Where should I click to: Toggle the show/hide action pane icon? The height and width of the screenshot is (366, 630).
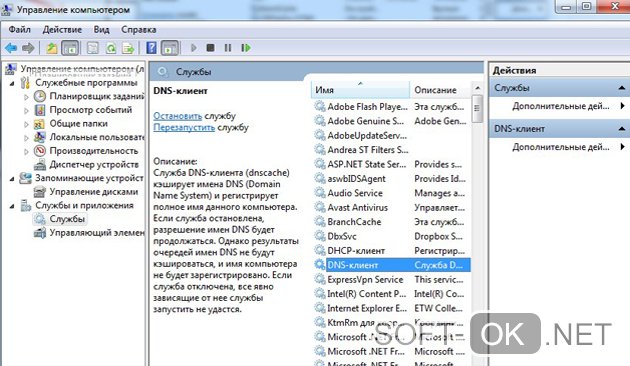pos(170,48)
